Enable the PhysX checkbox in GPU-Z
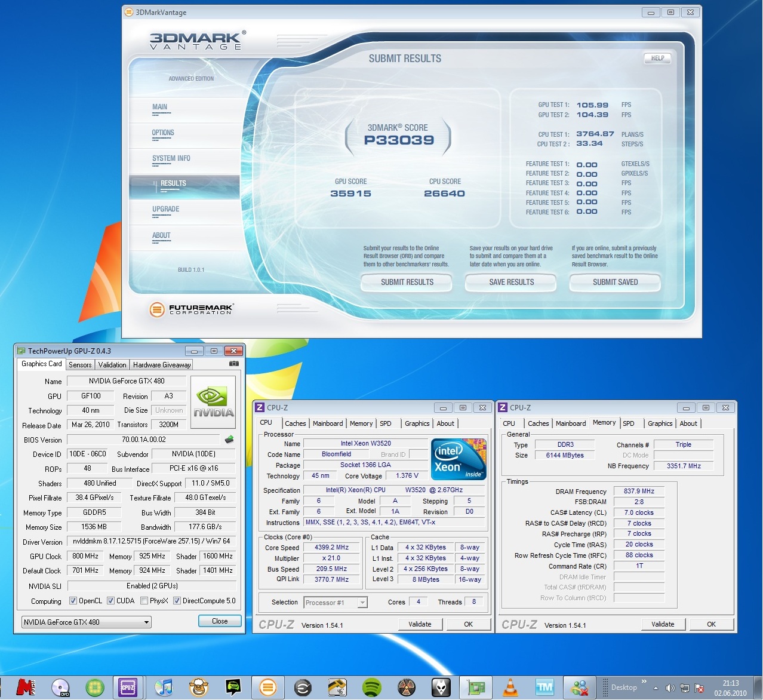763x700 pixels. [x=144, y=601]
